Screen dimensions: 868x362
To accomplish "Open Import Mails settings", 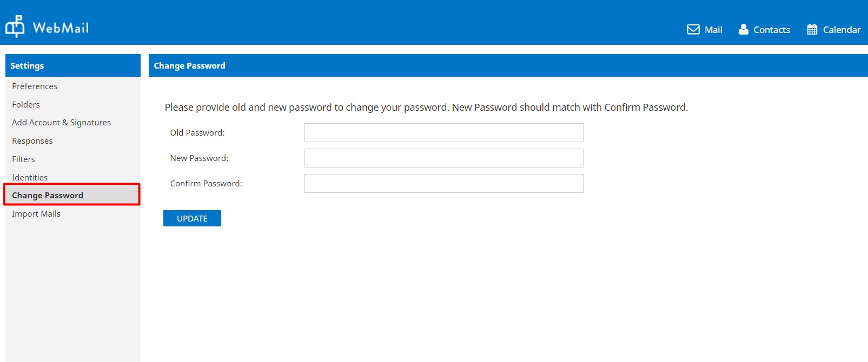I will (36, 214).
